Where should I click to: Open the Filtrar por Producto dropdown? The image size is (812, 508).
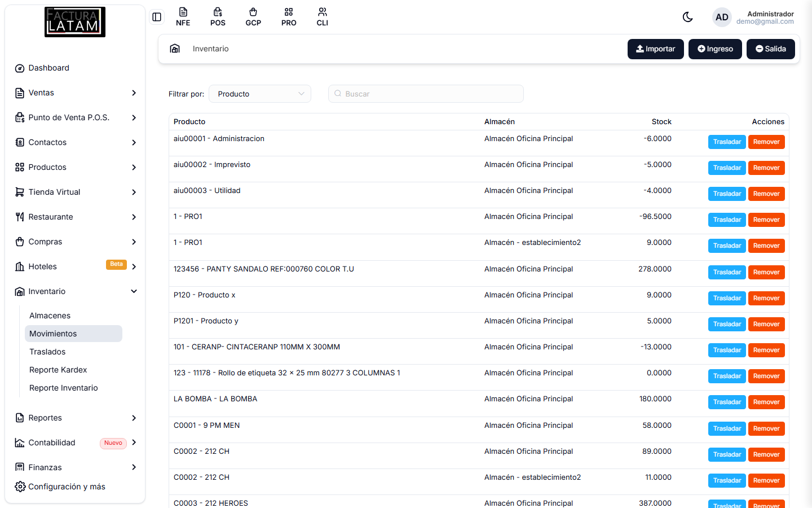260,94
